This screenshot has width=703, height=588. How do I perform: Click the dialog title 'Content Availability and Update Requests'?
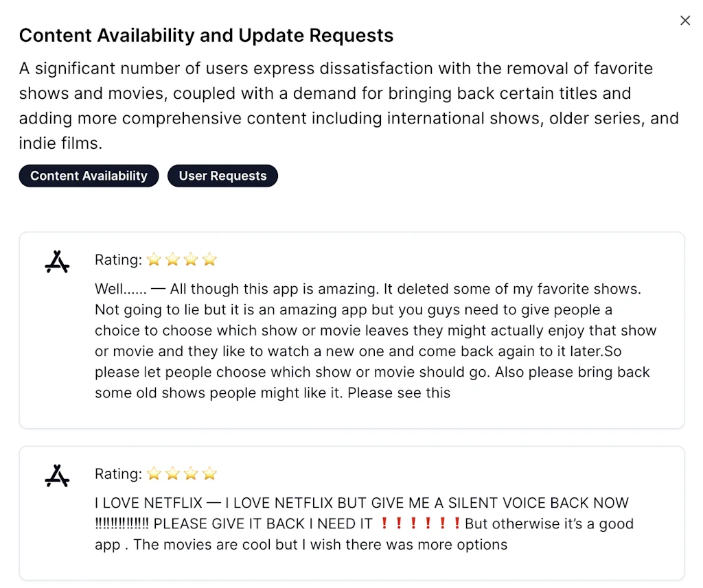tap(206, 35)
